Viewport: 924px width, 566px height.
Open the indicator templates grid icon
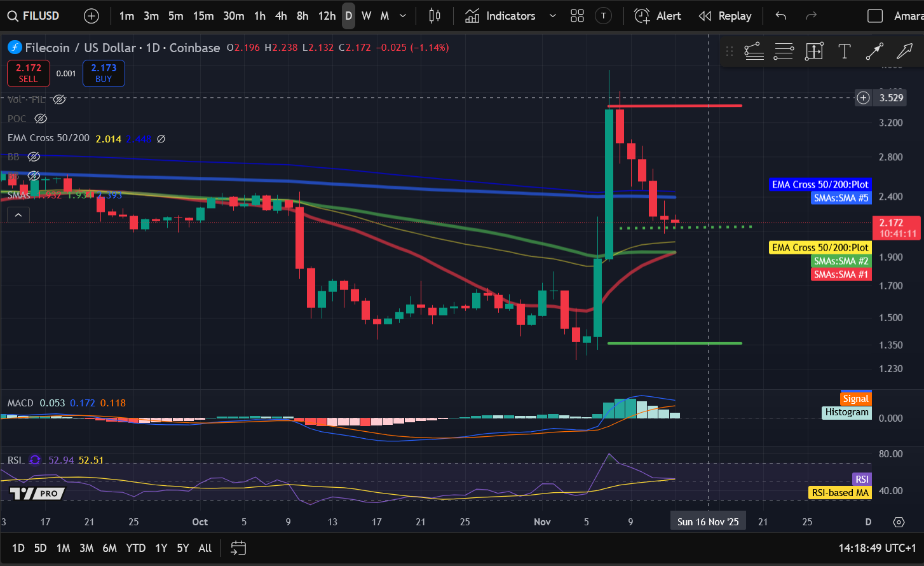pos(577,16)
